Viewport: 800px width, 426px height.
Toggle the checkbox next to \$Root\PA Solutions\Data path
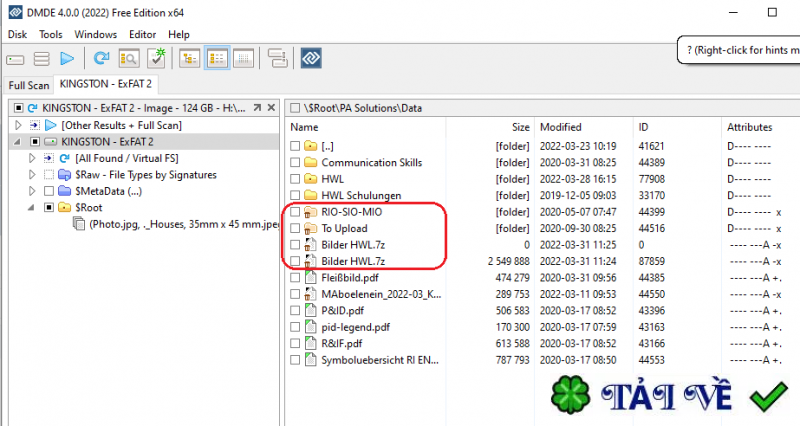pyautogui.click(x=295, y=108)
